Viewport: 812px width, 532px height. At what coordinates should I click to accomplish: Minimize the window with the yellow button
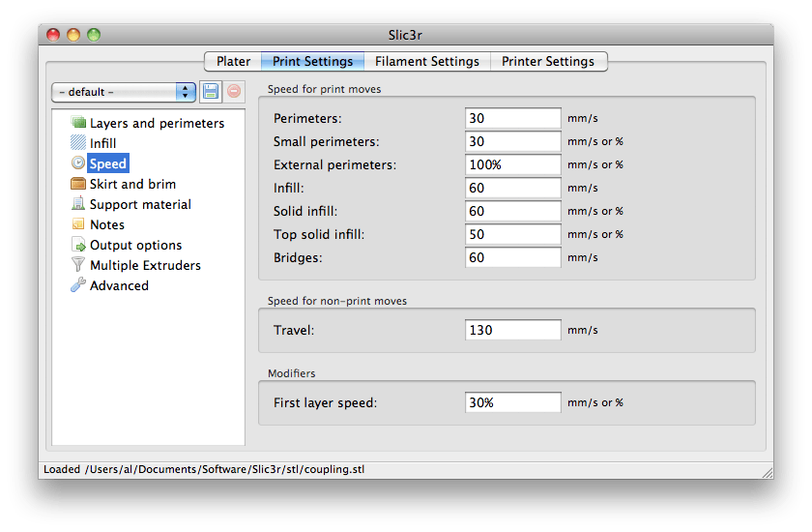73,35
